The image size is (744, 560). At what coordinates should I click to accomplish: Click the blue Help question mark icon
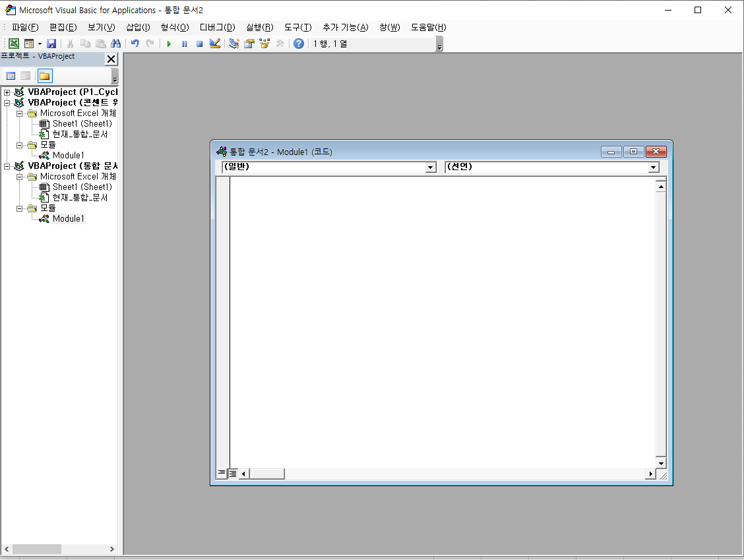point(298,44)
